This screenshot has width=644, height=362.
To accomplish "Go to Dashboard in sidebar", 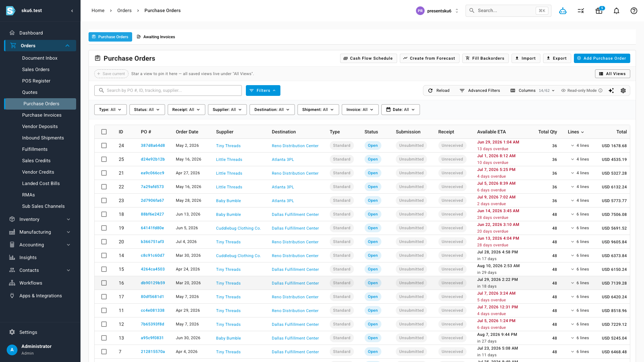I will pyautogui.click(x=40, y=33).
